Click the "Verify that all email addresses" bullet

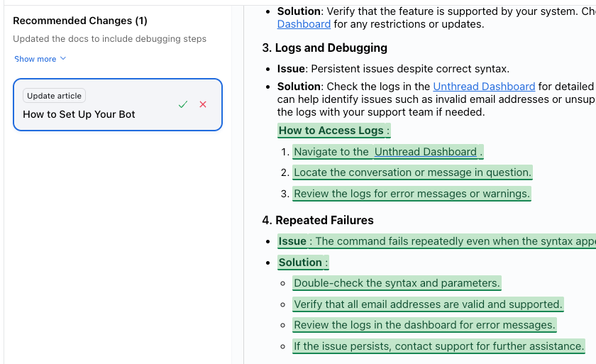point(428,304)
